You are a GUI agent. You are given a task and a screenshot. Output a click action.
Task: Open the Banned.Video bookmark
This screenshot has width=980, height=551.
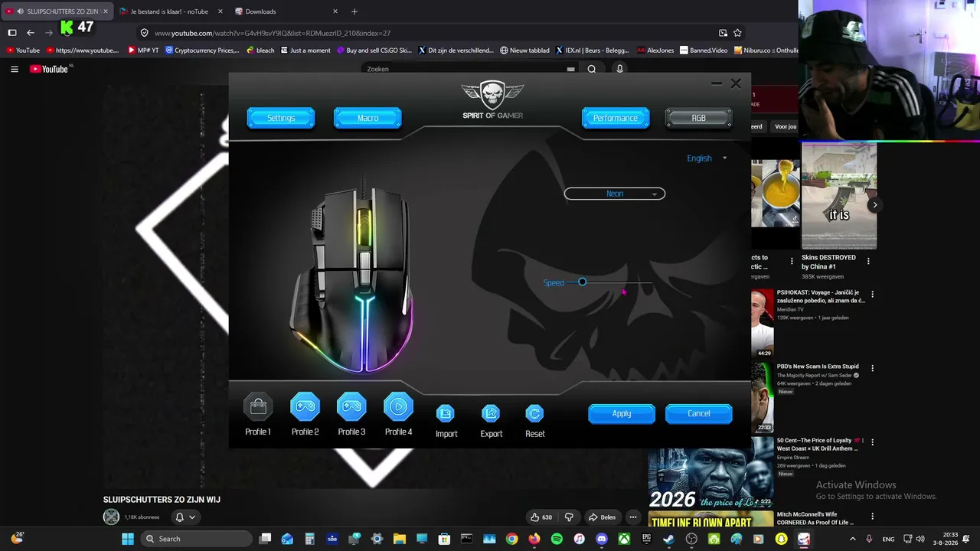[704, 51]
